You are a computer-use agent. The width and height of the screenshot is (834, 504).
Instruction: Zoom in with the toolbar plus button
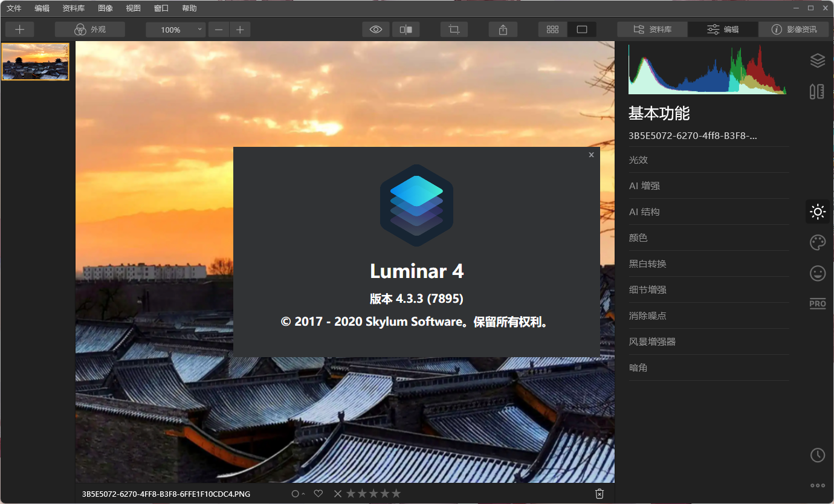(x=240, y=30)
